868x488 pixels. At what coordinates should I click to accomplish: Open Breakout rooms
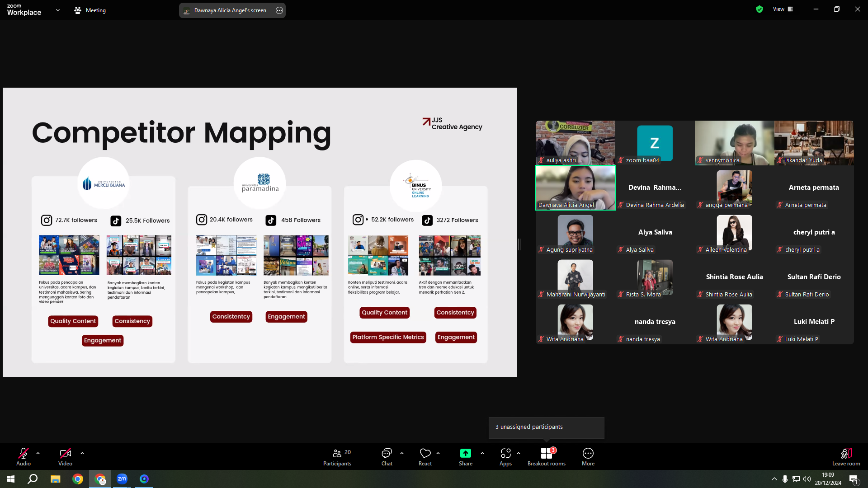pos(547,456)
